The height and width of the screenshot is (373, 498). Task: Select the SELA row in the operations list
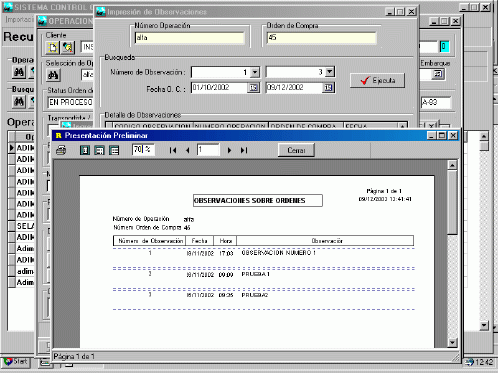25,226
